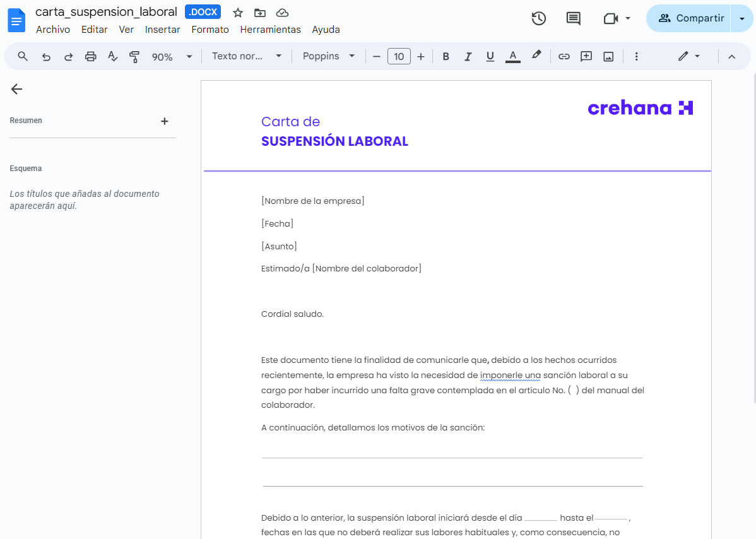This screenshot has width=756, height=539.
Task: Open version history via the clock icon
Action: coord(538,18)
